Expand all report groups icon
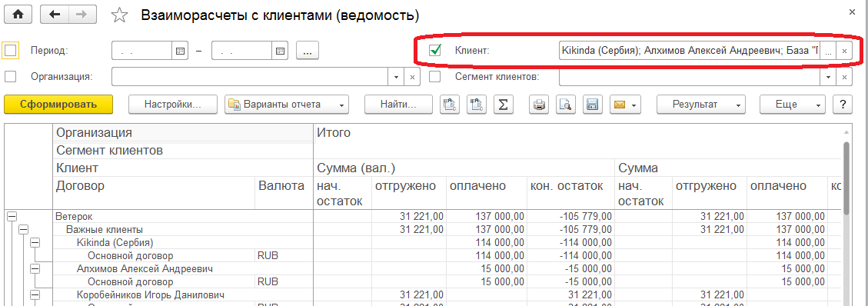 [x=450, y=105]
